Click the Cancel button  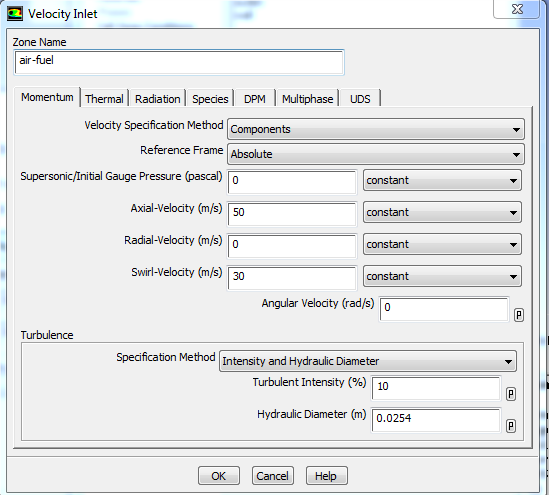273,476
